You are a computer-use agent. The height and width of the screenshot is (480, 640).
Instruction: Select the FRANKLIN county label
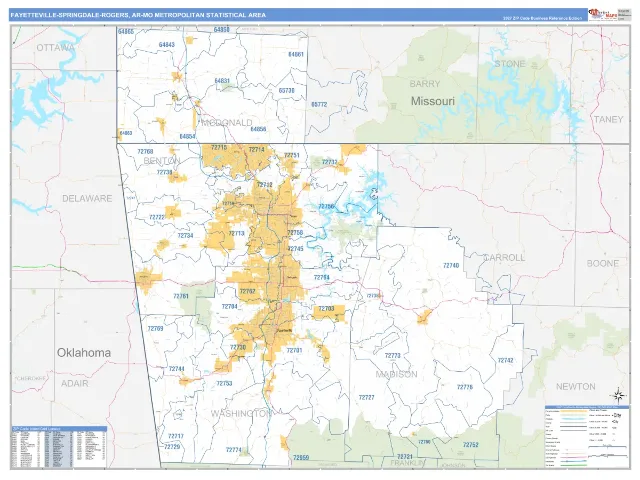pos(407,463)
